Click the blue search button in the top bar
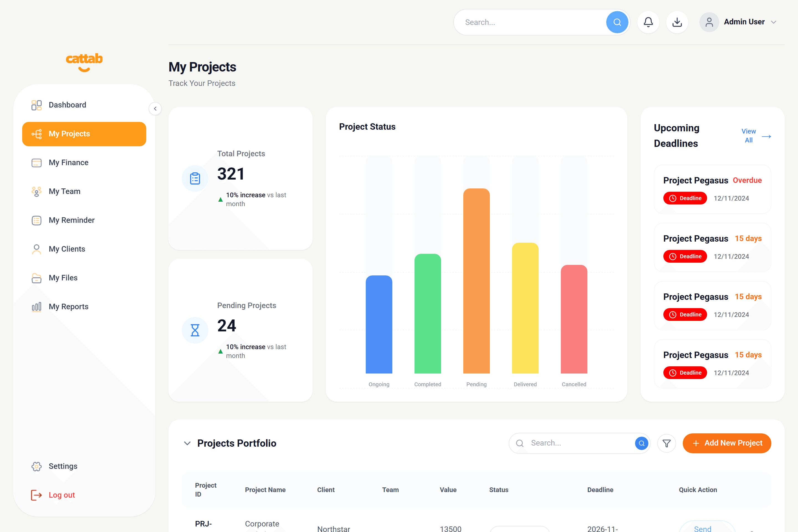This screenshot has width=798, height=532. coord(617,22)
